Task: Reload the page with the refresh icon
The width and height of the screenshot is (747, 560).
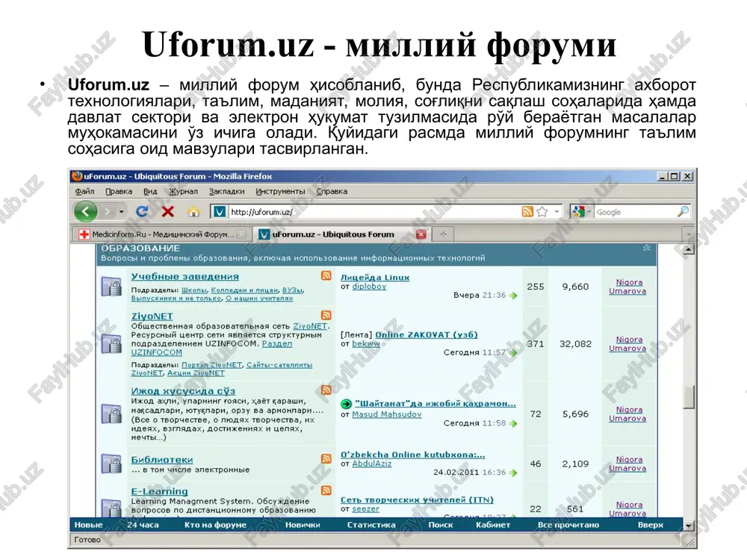Action: click(x=142, y=211)
